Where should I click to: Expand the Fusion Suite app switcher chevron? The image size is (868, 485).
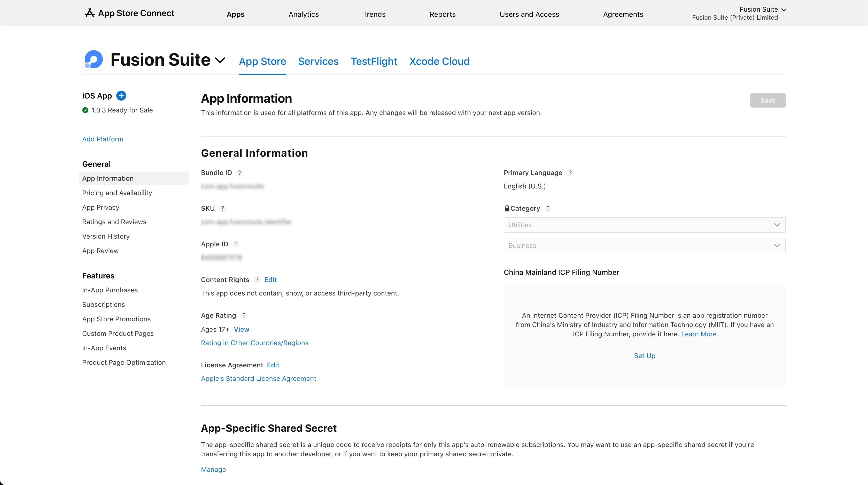pyautogui.click(x=220, y=60)
